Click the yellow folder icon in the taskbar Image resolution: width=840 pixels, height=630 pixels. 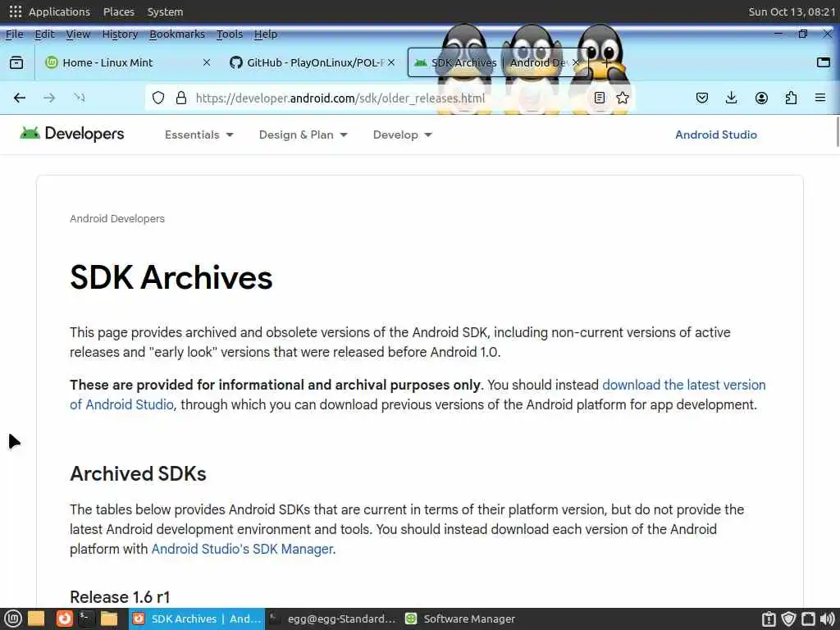pyautogui.click(x=36, y=619)
